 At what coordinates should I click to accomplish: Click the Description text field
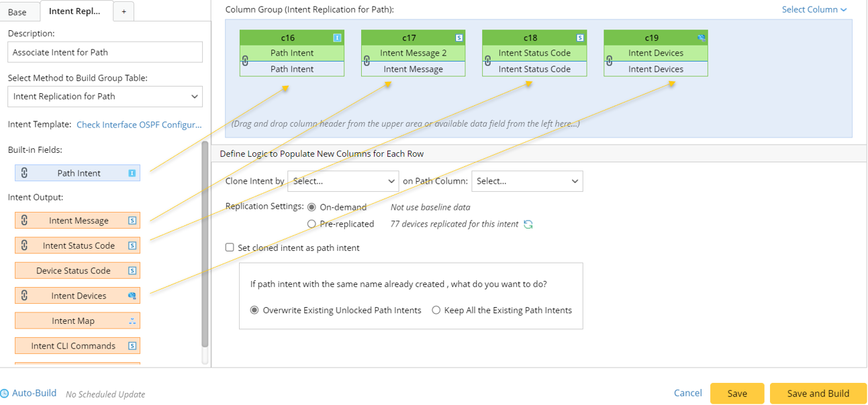point(105,52)
